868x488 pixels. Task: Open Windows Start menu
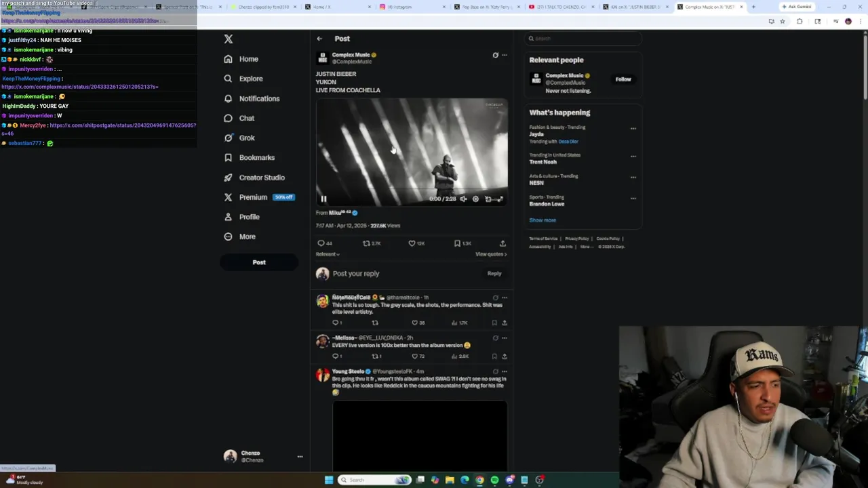329,480
